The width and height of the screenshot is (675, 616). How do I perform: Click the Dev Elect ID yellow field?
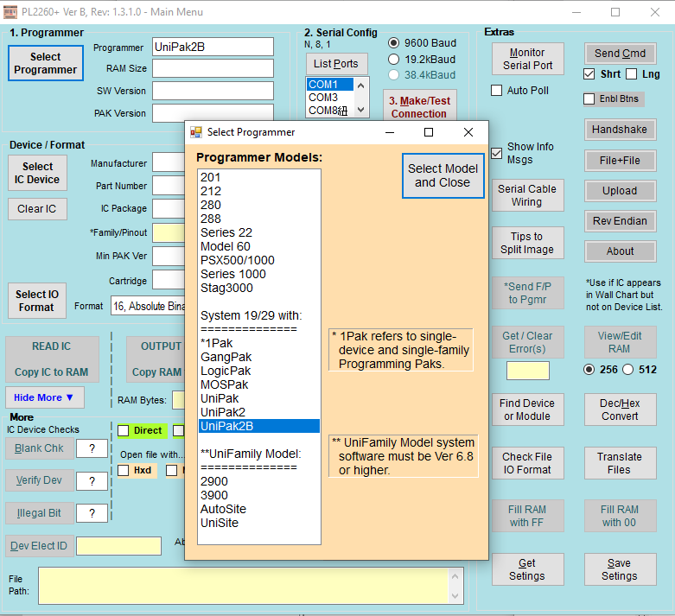pyautogui.click(x=118, y=546)
